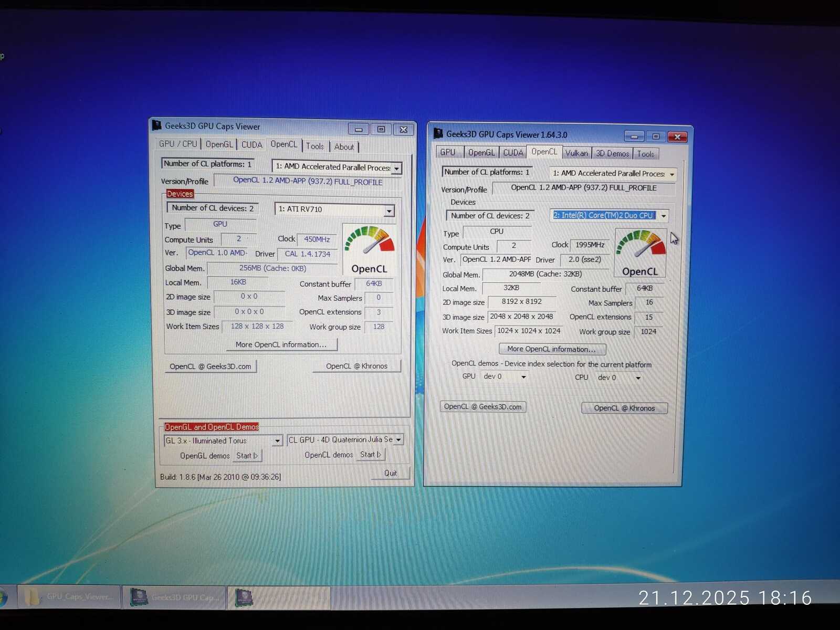Click the Type field showing 'CPU'
The image size is (840, 630).
click(x=497, y=232)
